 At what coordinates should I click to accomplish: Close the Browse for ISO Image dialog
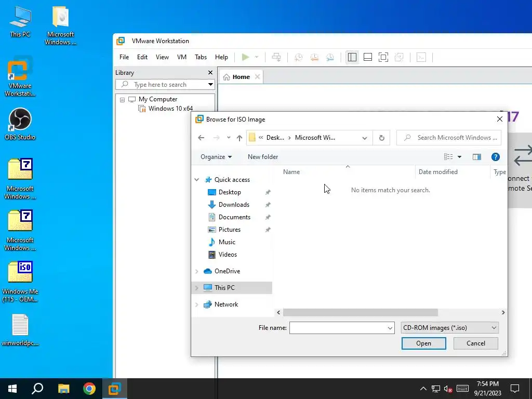(x=500, y=119)
